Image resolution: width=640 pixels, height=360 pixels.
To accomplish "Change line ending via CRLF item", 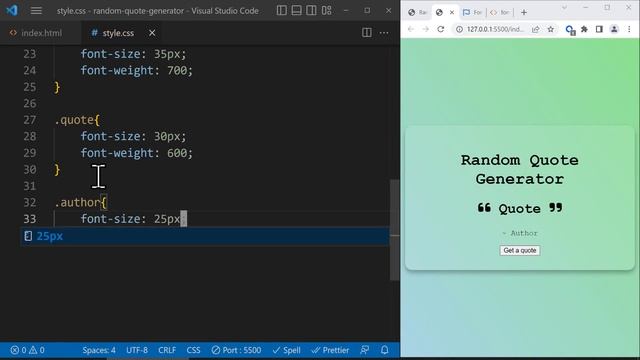I will tap(167, 350).
